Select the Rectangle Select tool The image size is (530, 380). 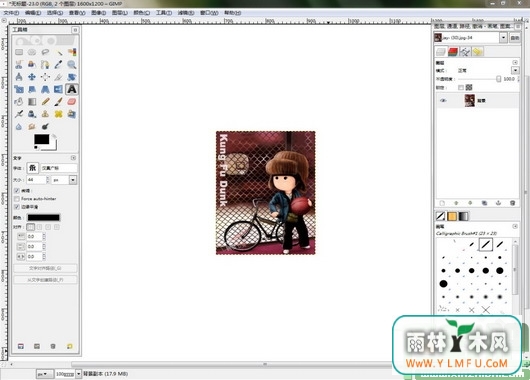(19, 52)
